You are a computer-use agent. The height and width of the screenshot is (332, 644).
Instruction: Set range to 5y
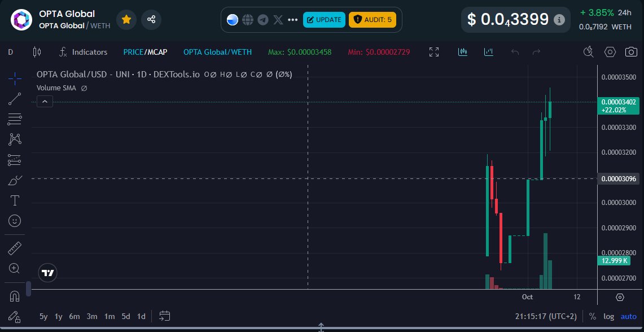pyautogui.click(x=43, y=316)
